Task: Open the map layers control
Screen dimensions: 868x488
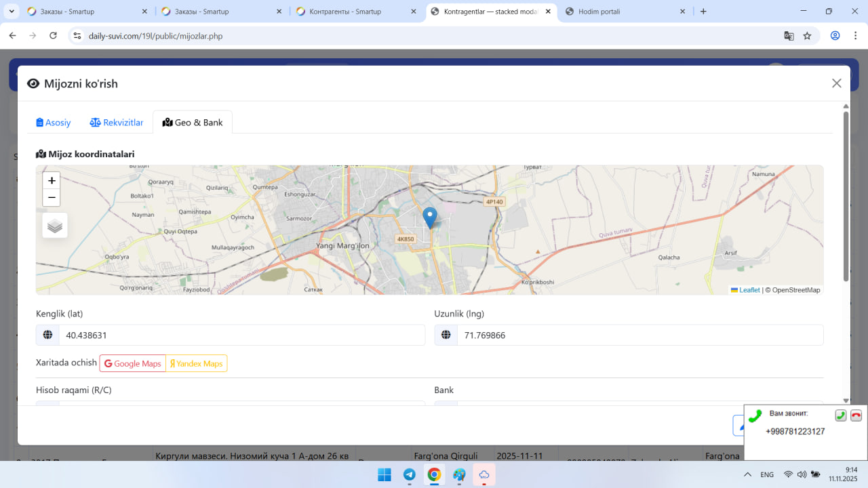Action: 55,226
